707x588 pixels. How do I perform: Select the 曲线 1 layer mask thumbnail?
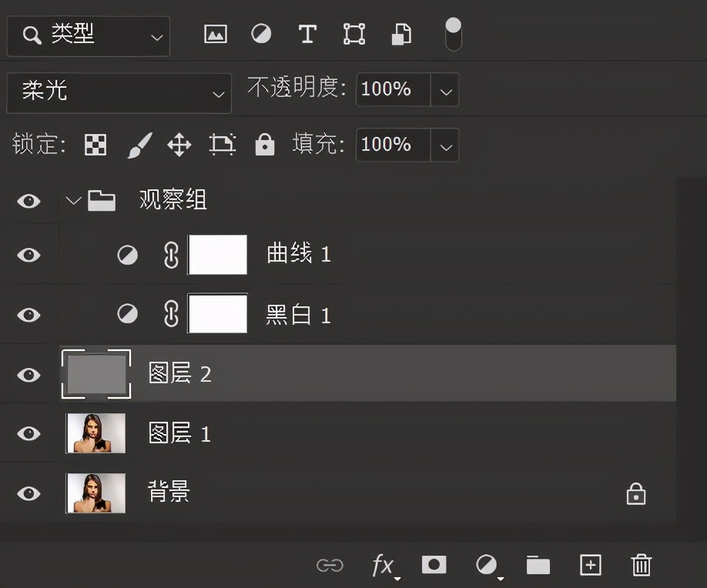click(218, 255)
